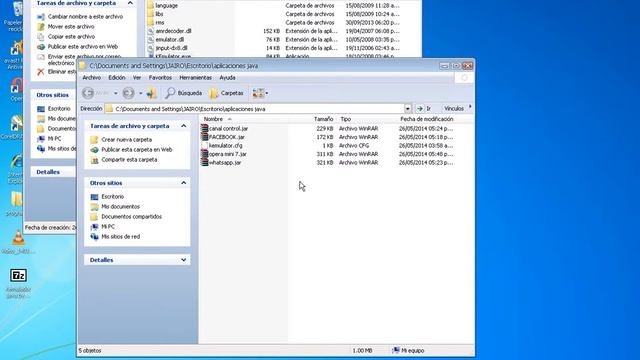Click the 172 KB size of FACEBOOK.jar

(x=325, y=137)
